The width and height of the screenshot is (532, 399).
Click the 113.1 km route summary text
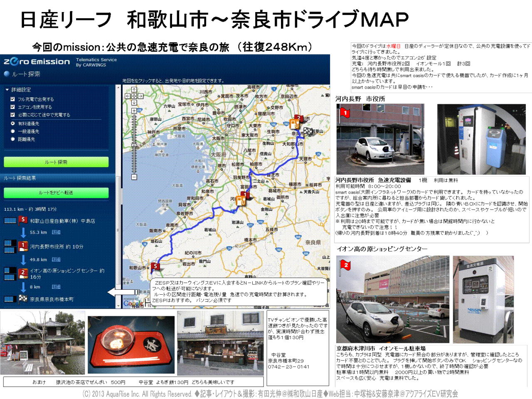[30, 209]
